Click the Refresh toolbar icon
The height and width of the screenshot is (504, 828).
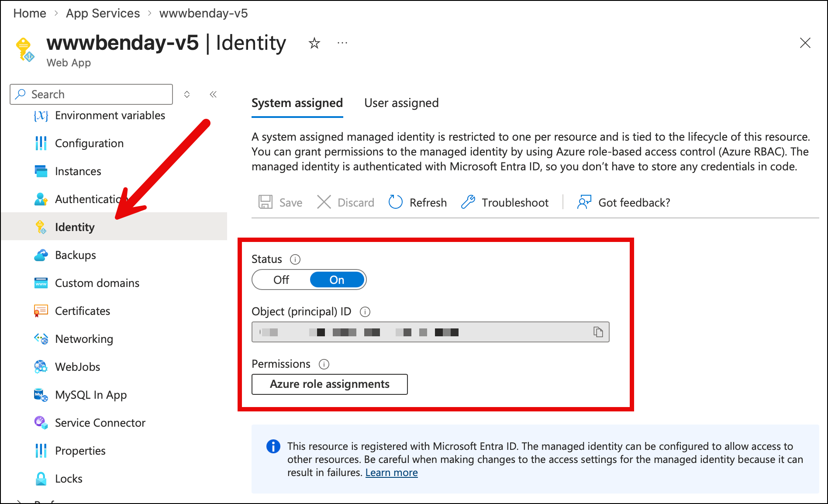click(396, 202)
